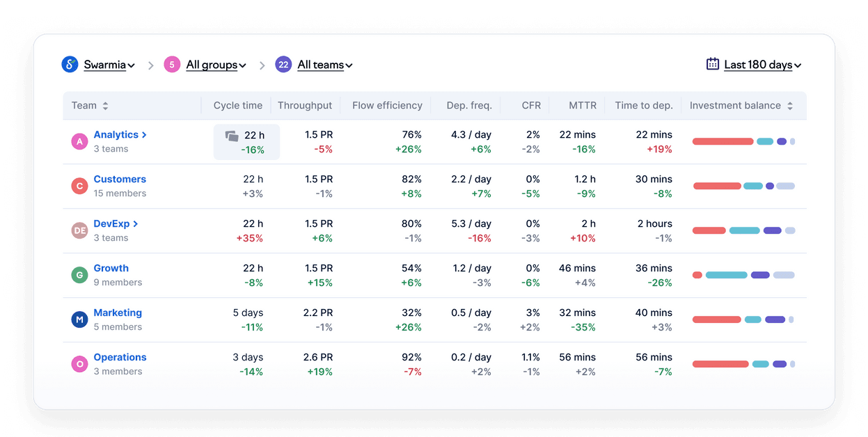The image size is (868, 437).
Task: Click DevExp MTTR value 2 h
Action: (589, 224)
